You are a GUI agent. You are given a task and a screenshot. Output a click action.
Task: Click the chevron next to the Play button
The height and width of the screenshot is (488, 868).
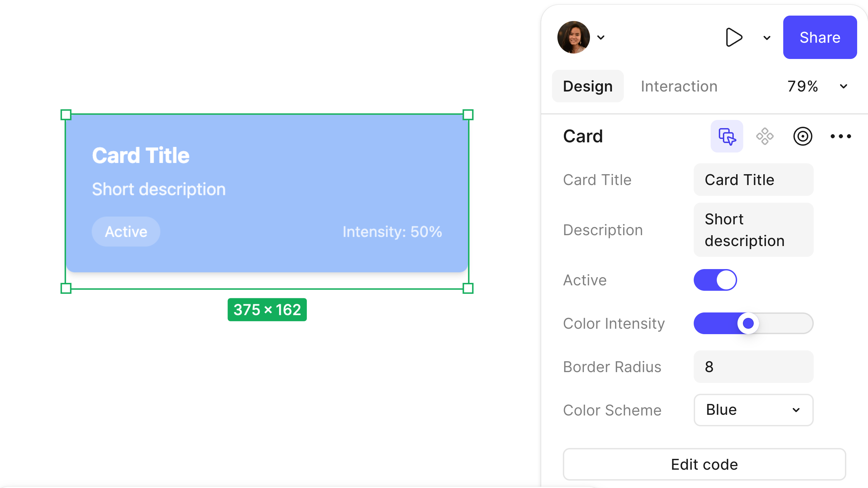coord(766,37)
